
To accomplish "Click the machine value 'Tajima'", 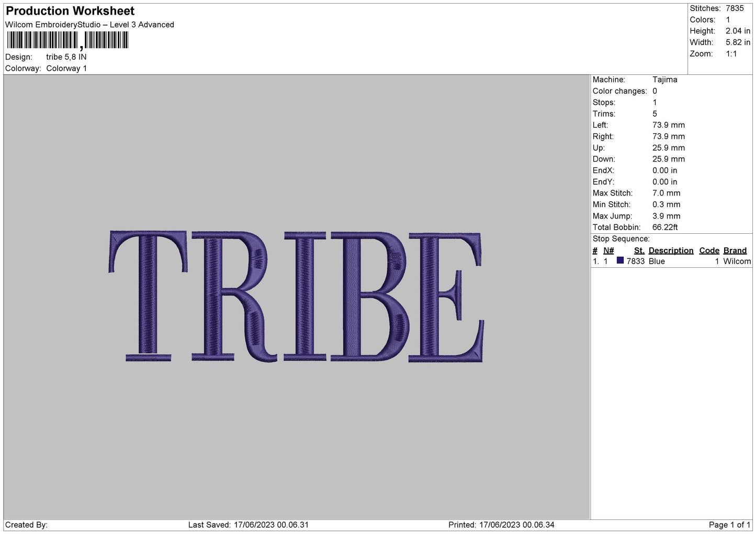I will (x=664, y=79).
